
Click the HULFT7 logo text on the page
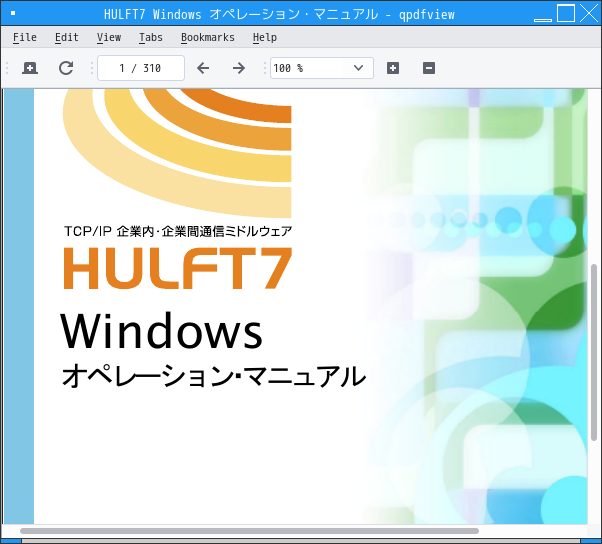pos(178,268)
